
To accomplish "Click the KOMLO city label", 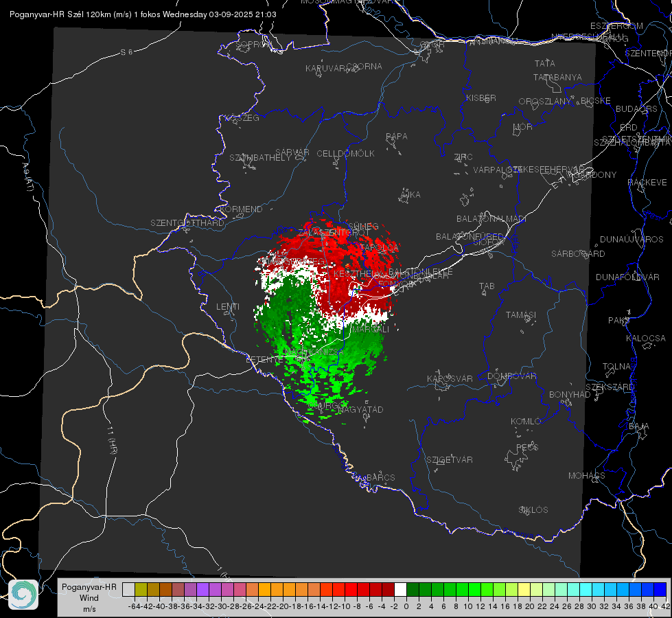I will click(x=526, y=422).
